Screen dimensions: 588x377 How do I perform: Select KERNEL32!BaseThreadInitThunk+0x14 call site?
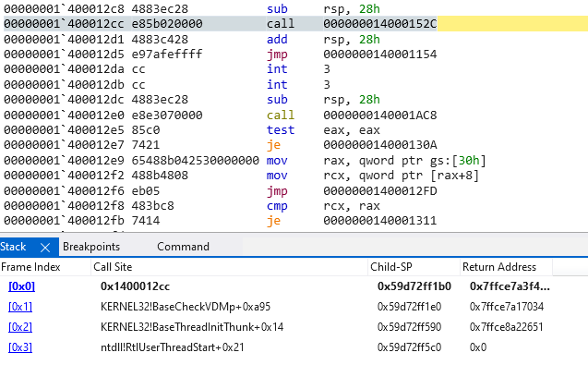192,327
